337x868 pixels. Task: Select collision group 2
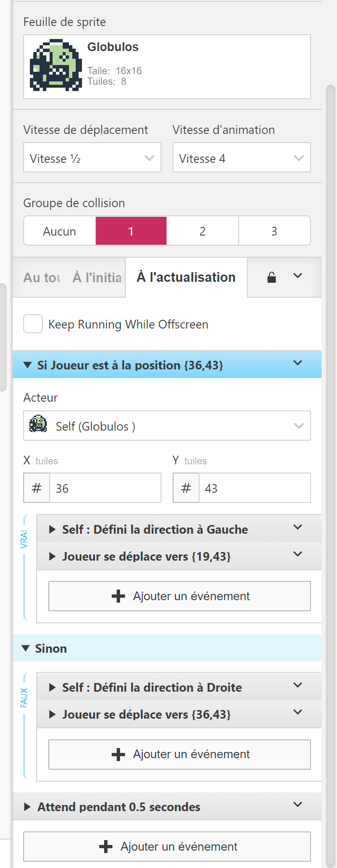click(x=202, y=231)
